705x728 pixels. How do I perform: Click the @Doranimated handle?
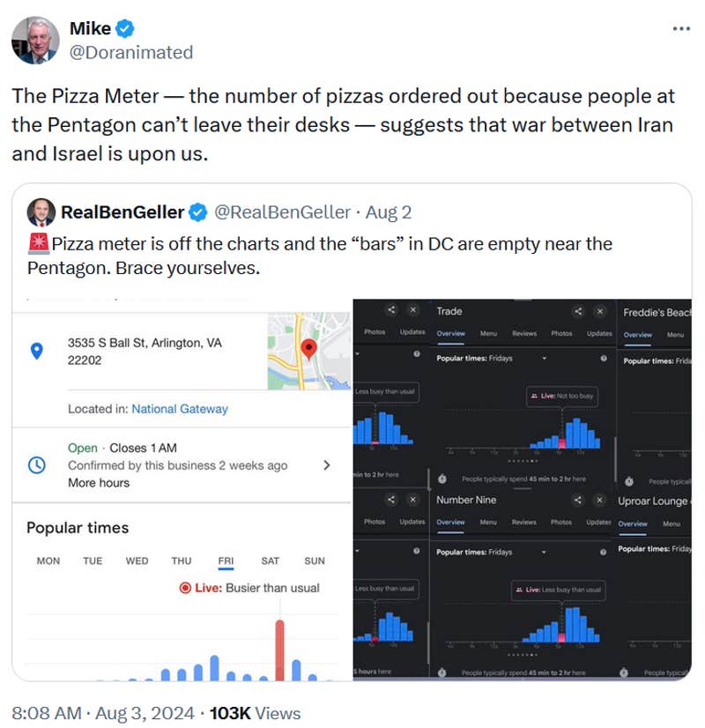(131, 52)
